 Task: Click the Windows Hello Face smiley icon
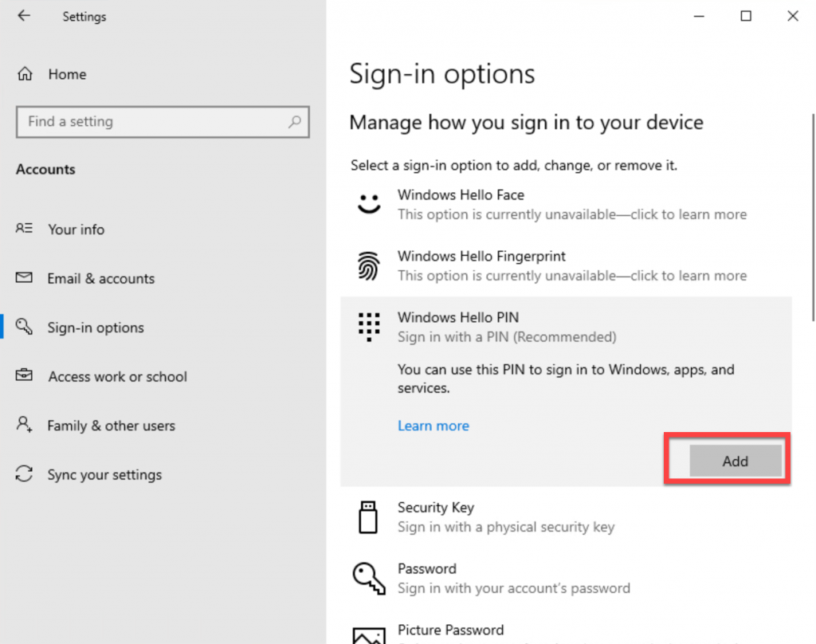click(x=368, y=203)
